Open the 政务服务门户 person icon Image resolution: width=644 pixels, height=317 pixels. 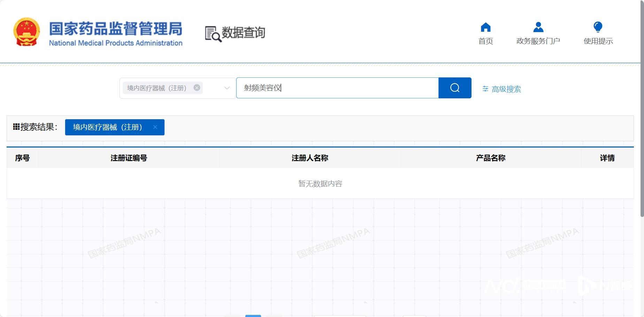point(538,28)
